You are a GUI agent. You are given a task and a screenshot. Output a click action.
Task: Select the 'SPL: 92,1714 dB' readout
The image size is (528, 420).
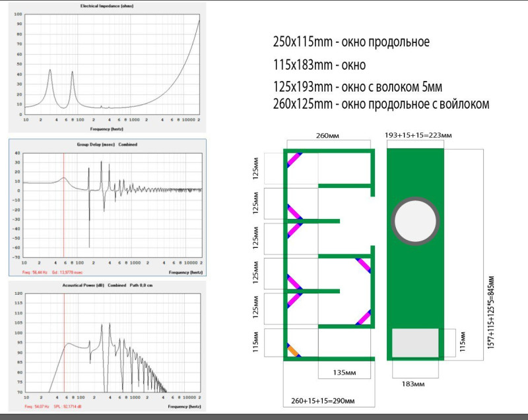click(67, 407)
